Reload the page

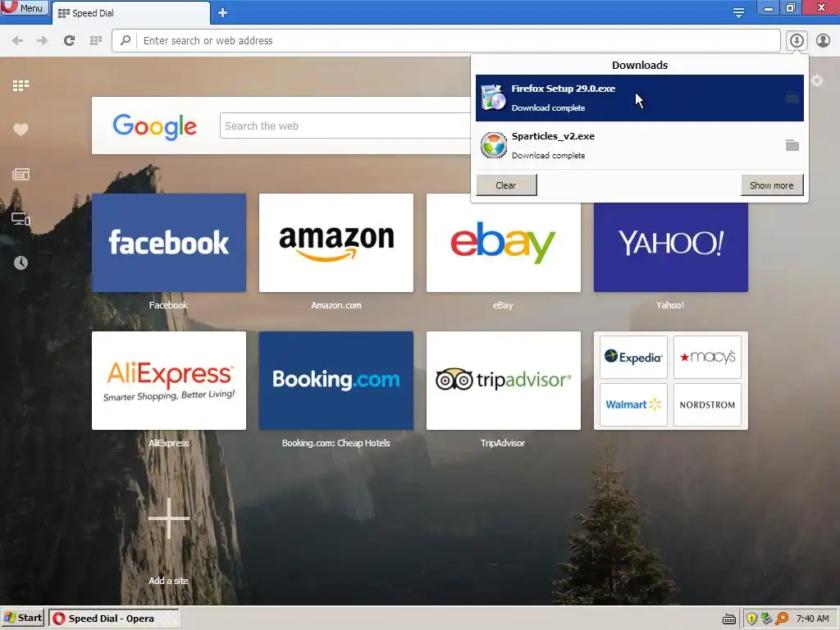69,41
